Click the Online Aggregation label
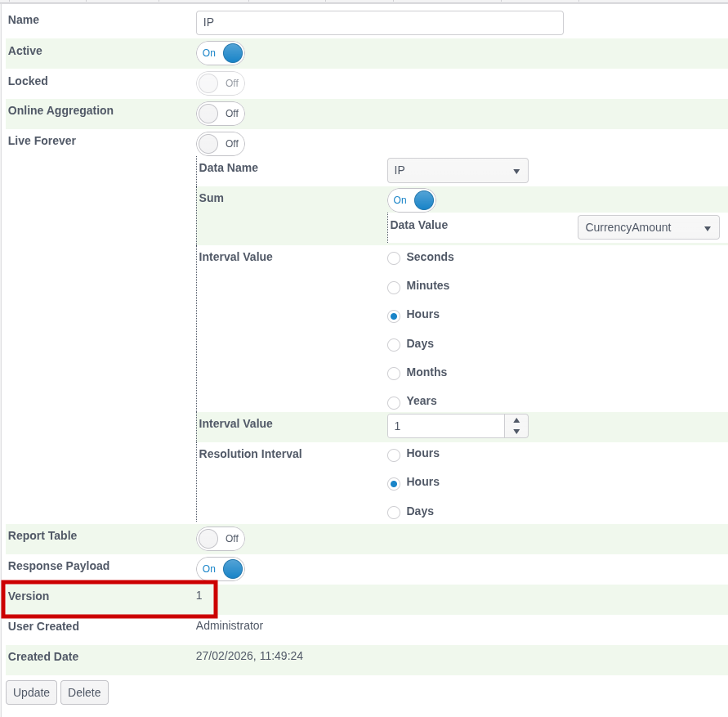 click(x=60, y=110)
